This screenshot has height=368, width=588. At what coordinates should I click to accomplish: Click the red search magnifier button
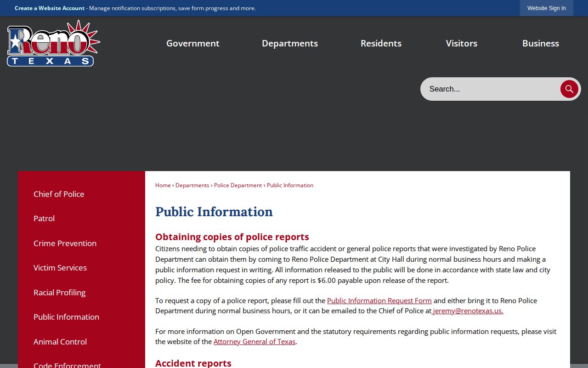click(x=569, y=89)
